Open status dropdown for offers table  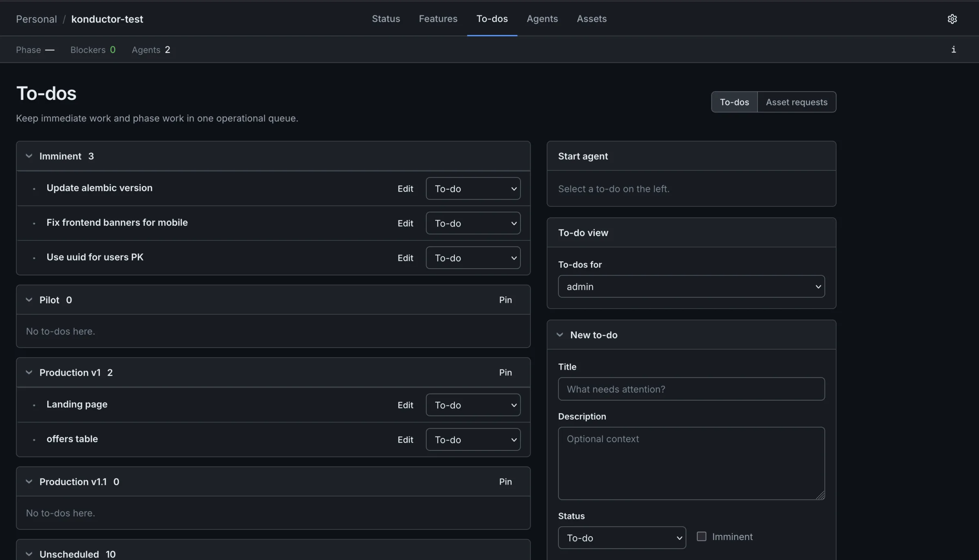pyautogui.click(x=473, y=440)
